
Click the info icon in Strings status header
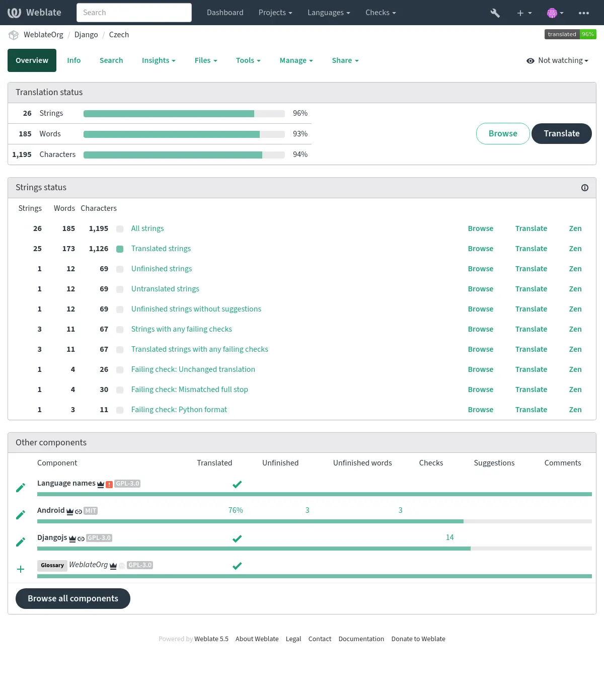[585, 188]
